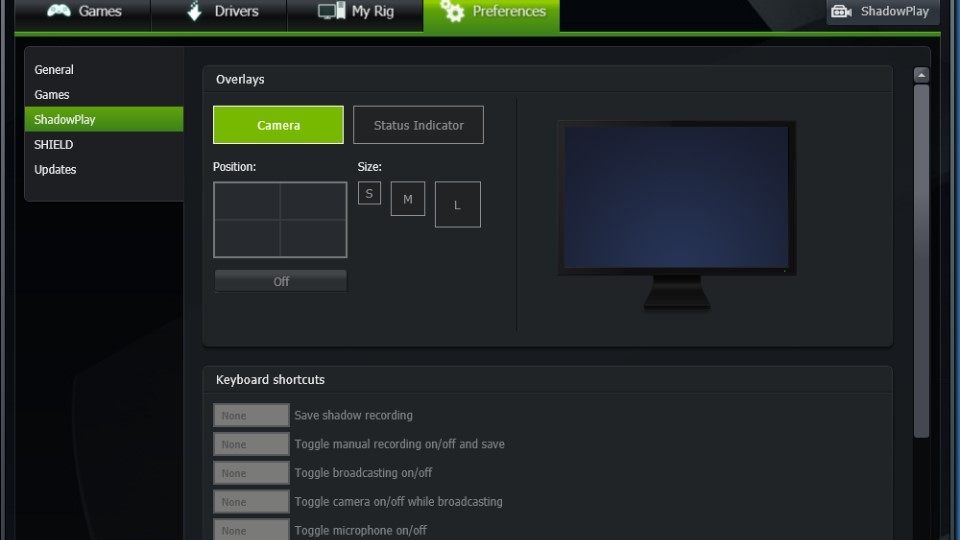Screen dimensions: 960x540
Task: Select the Status Indicator overlay button
Action: tap(418, 125)
